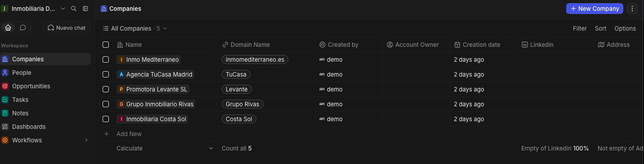644x164 pixels.
Task: Open the Sort option
Action: (600, 28)
